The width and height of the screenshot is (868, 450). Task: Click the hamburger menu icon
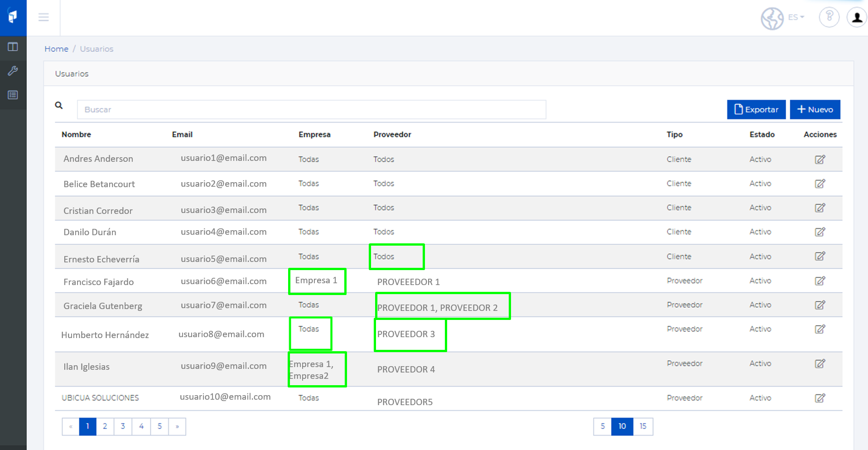tap(43, 17)
